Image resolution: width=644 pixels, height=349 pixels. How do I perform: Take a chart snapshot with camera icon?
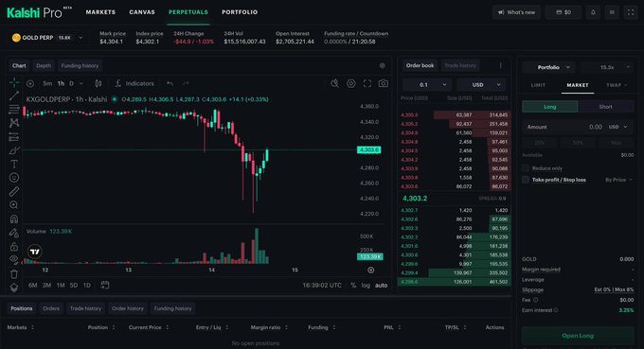coord(384,83)
